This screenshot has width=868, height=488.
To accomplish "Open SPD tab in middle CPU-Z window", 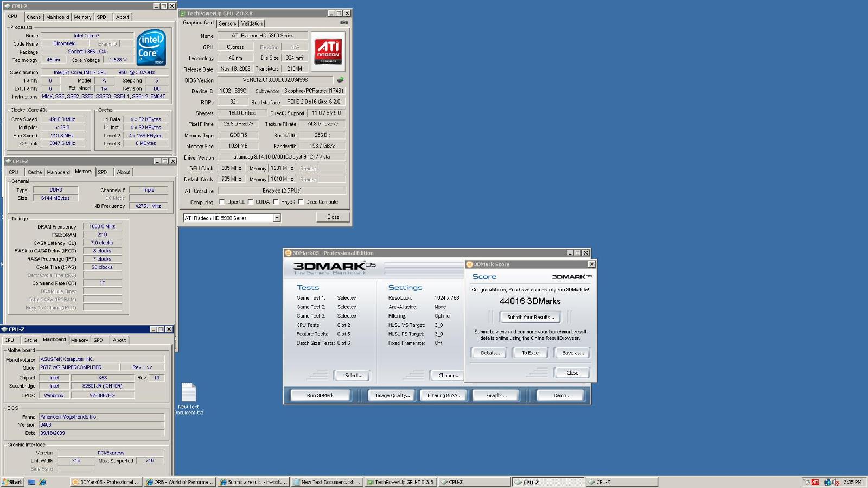I will [x=103, y=172].
